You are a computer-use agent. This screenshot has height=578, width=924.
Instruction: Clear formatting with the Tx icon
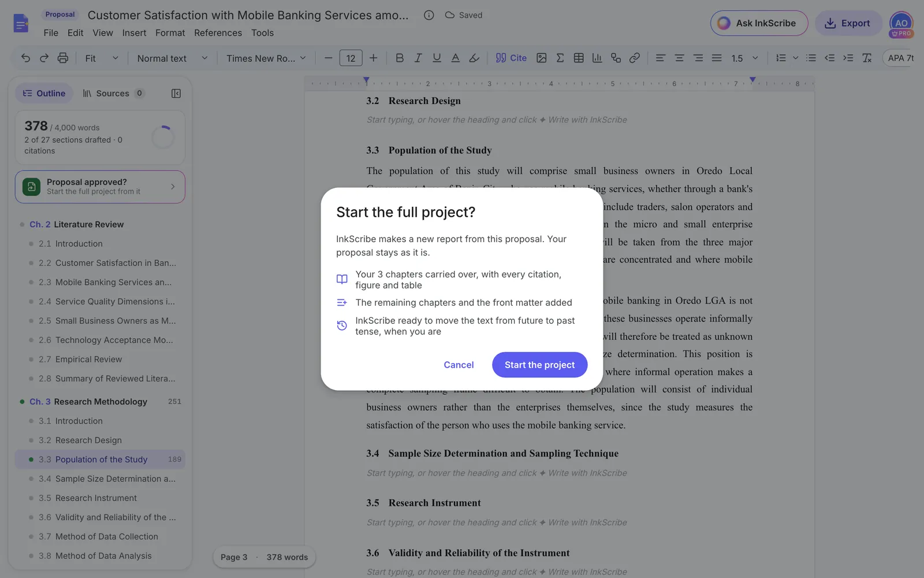tap(867, 58)
